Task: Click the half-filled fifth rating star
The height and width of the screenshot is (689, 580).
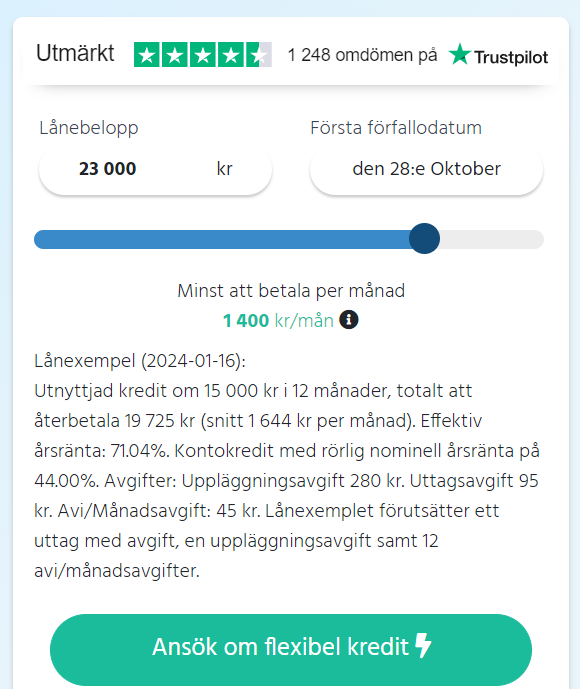Action: [x=258, y=54]
